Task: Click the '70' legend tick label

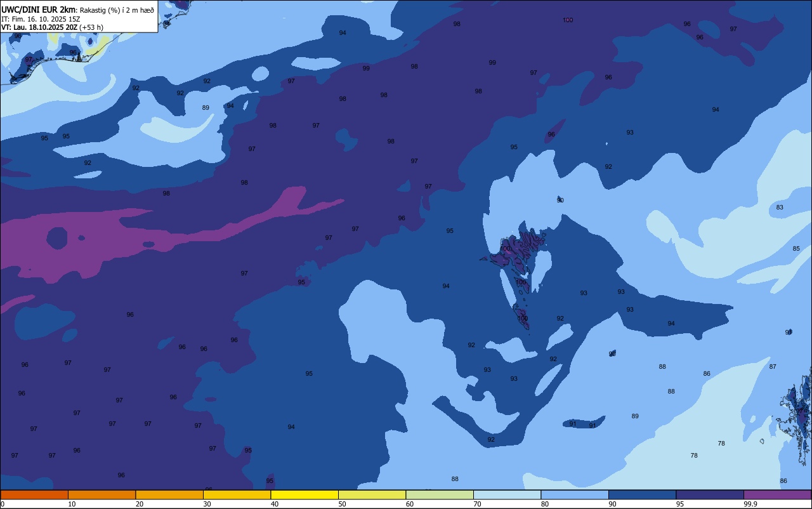Action: [x=477, y=504]
